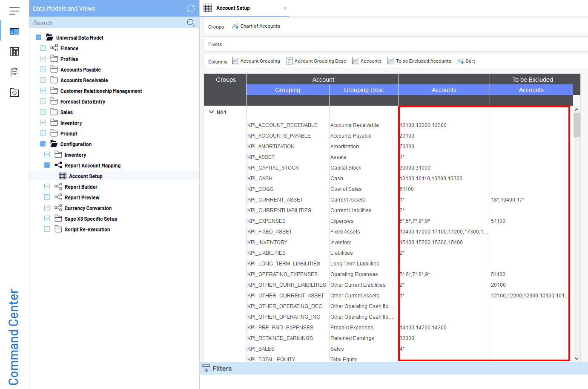
Task: Expand the Report Builder node
Action: [47, 187]
